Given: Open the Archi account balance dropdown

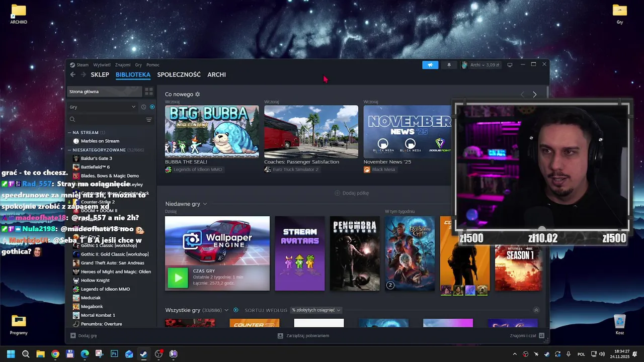Looking at the screenshot, I should point(480,65).
